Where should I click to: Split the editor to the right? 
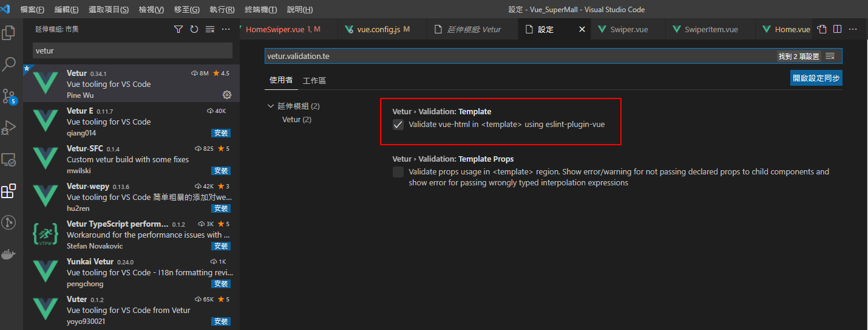tap(837, 29)
